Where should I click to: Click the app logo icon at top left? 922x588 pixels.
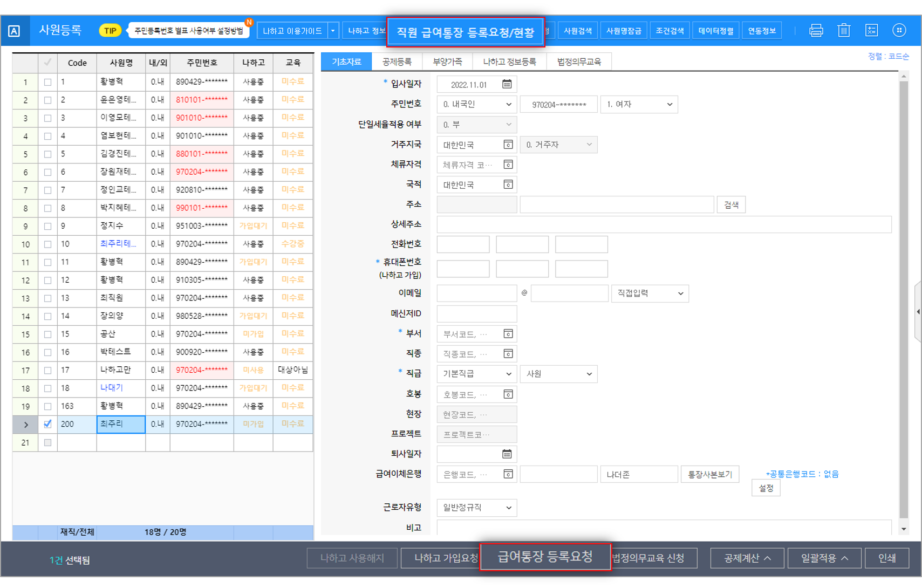[x=14, y=31]
